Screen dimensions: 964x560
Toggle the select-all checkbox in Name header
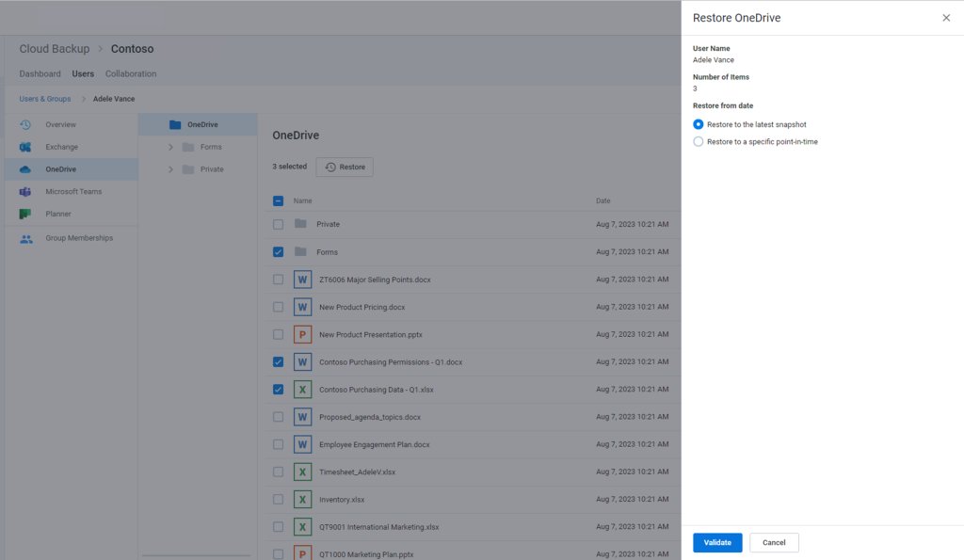(x=279, y=201)
